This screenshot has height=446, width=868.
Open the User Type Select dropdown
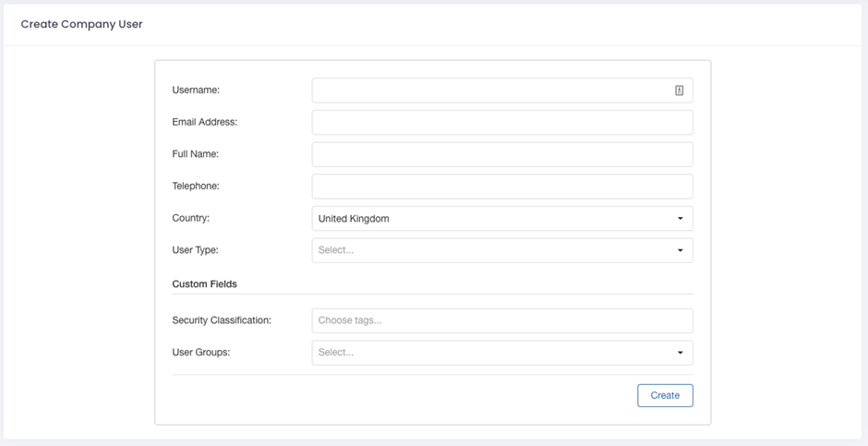pyautogui.click(x=502, y=250)
